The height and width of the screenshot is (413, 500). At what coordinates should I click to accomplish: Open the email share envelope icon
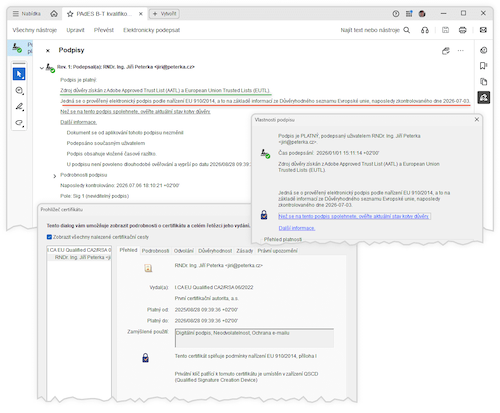click(483, 30)
